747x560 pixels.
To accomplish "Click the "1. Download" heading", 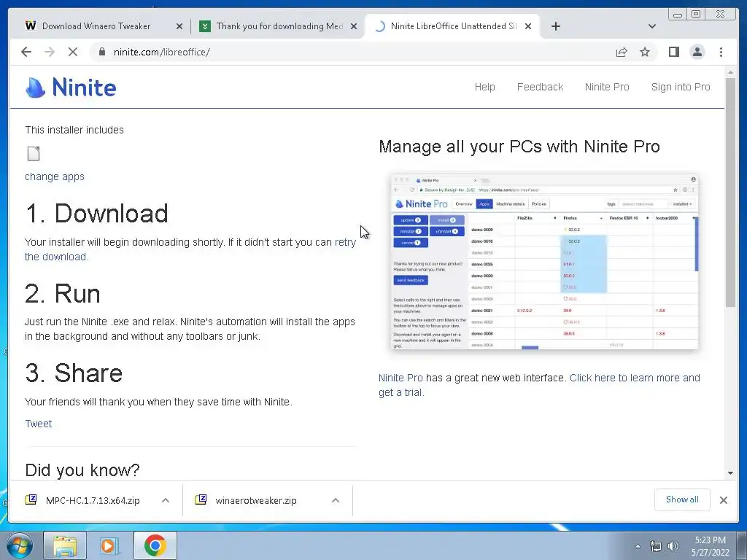I will click(97, 214).
